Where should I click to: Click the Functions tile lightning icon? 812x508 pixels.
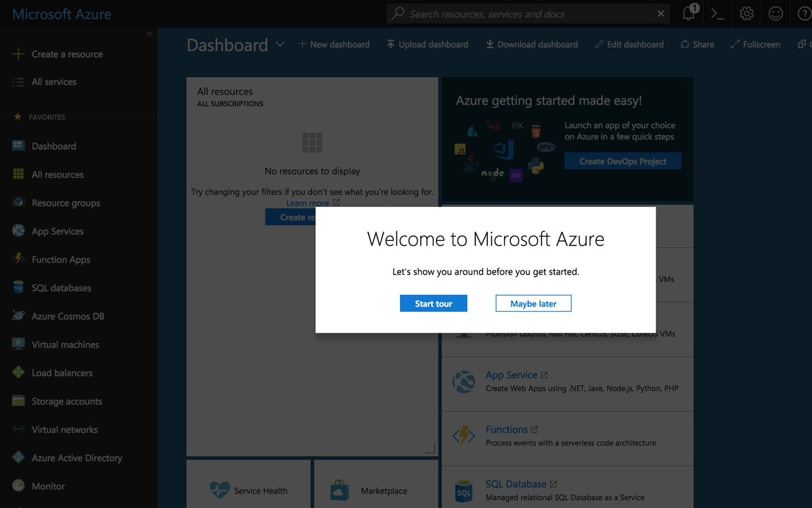coord(464,436)
